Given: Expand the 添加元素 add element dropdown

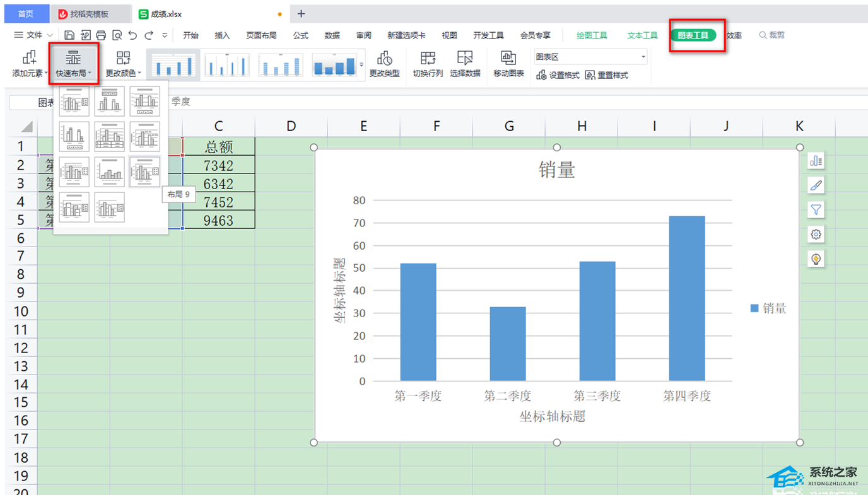Looking at the screenshot, I should tap(29, 65).
